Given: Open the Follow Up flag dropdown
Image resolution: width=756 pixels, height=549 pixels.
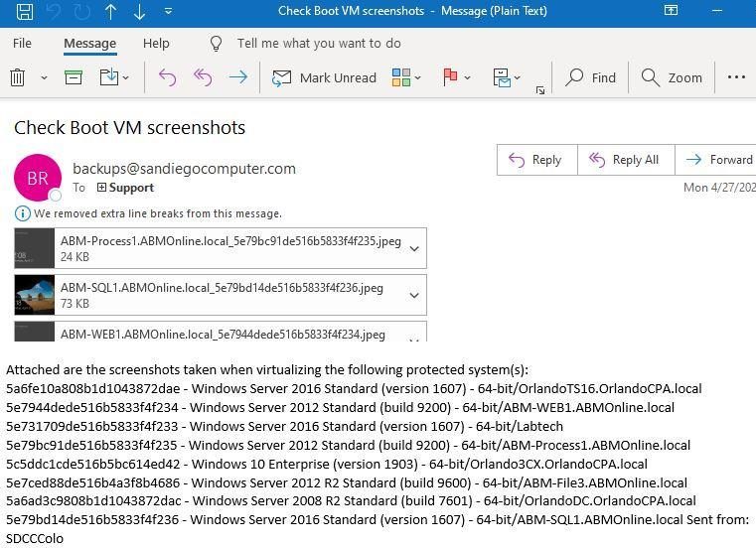Looking at the screenshot, I should (x=467, y=77).
